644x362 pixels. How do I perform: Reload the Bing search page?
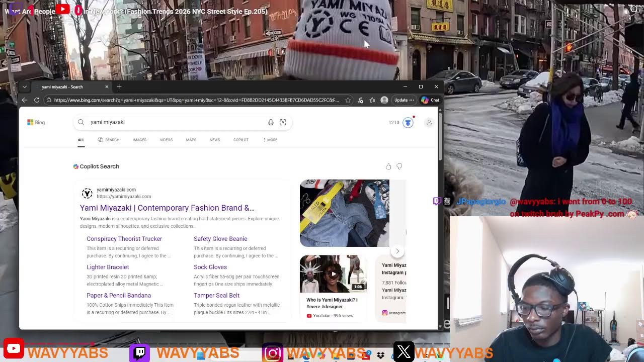[x=37, y=100]
